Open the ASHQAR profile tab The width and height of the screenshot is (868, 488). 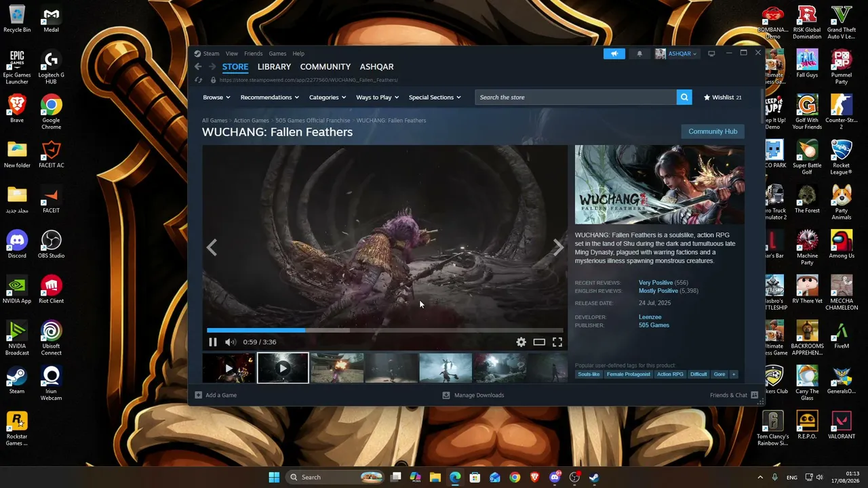tap(376, 66)
